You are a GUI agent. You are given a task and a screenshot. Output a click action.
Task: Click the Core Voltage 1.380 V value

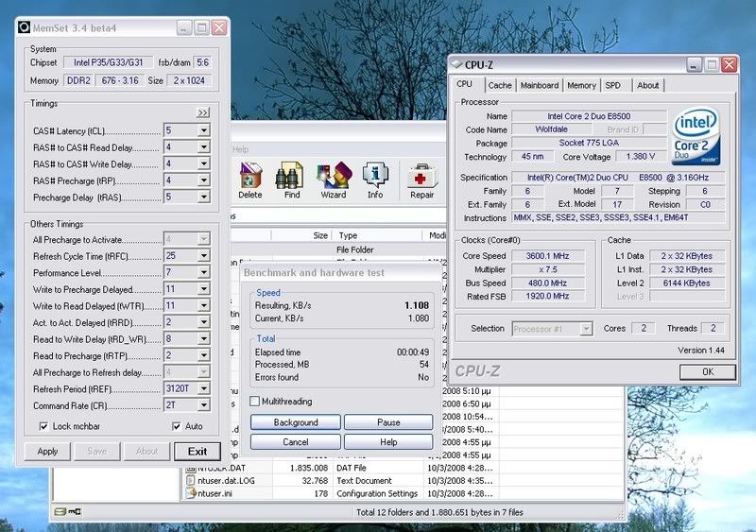(x=641, y=156)
